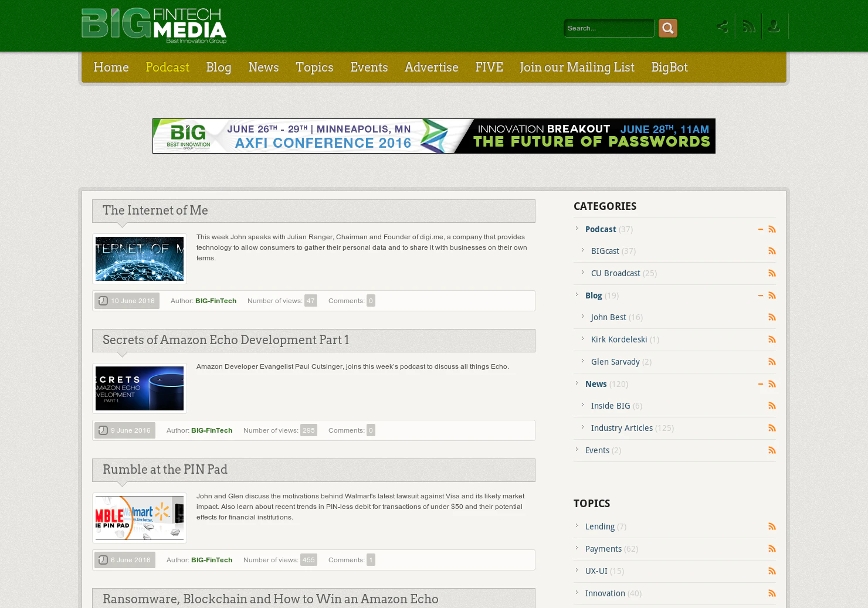The height and width of the screenshot is (608, 868).
Task: Open RSS feed for CU Broadcast
Action: click(x=772, y=273)
